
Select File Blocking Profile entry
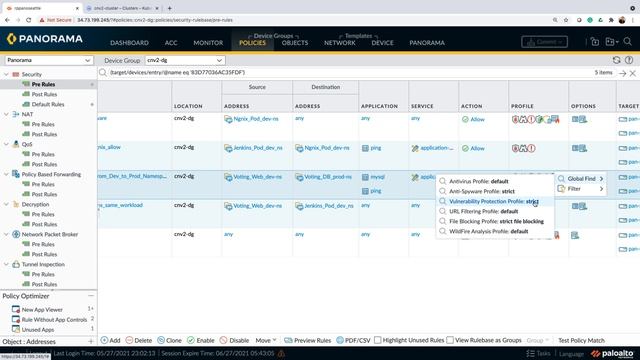click(495, 221)
